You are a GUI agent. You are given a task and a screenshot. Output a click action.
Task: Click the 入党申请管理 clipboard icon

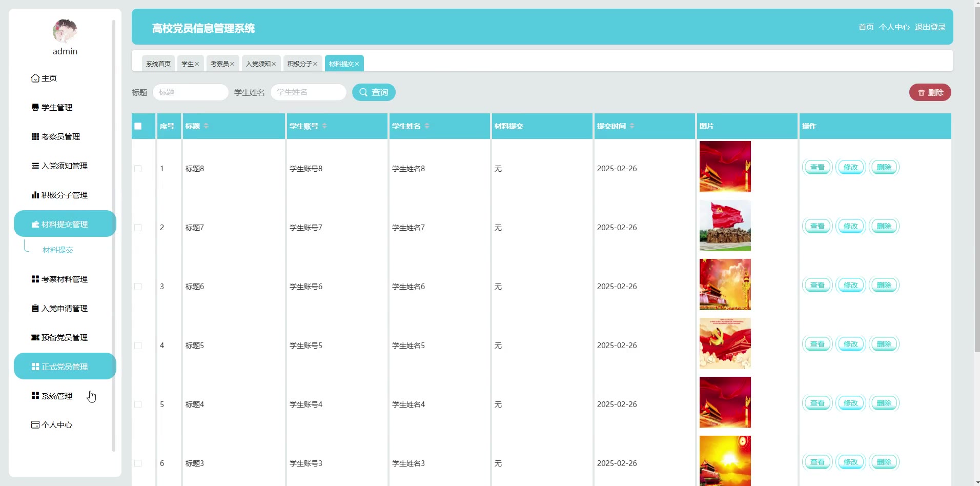35,309
